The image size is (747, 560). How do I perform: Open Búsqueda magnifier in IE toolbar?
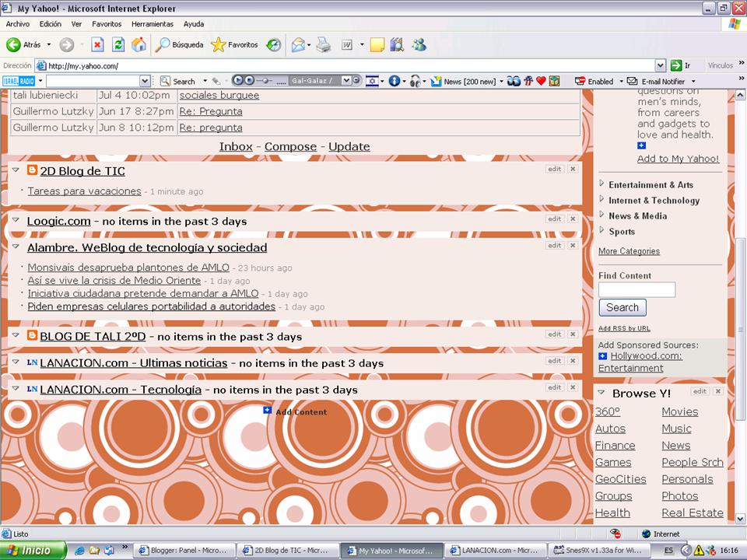[x=179, y=45]
